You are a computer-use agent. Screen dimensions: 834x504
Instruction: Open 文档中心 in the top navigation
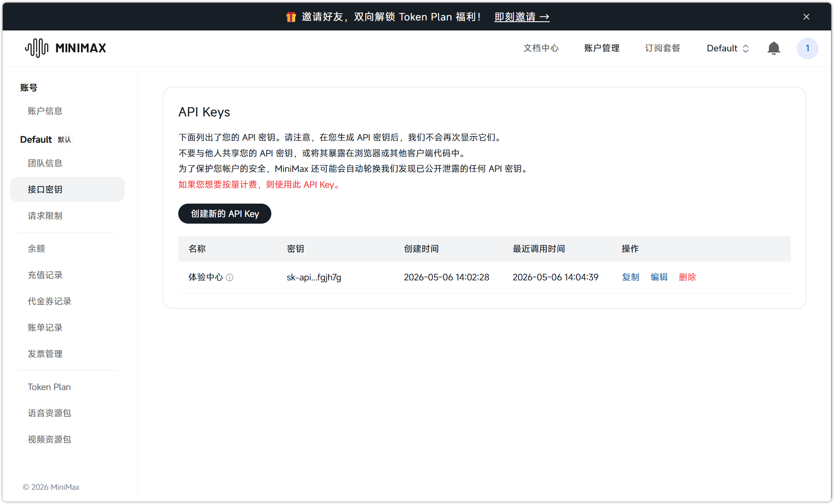[541, 48]
